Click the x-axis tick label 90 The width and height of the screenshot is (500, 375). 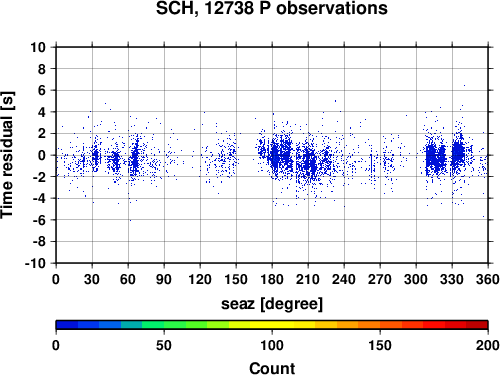[x=164, y=279]
